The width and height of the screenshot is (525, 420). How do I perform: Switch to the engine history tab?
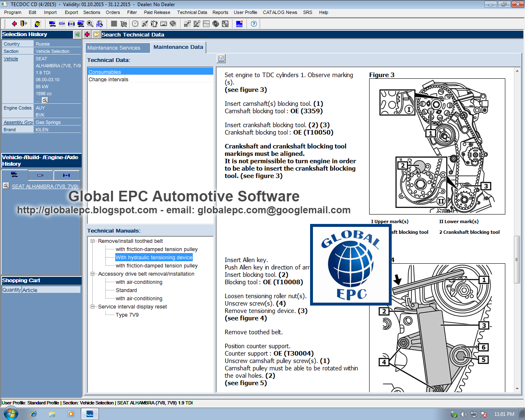(40, 175)
